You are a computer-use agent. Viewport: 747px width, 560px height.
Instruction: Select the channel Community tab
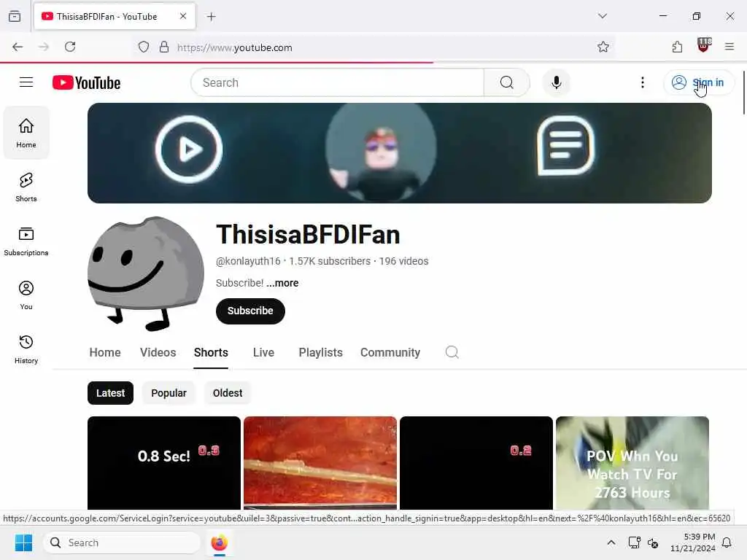(x=390, y=352)
